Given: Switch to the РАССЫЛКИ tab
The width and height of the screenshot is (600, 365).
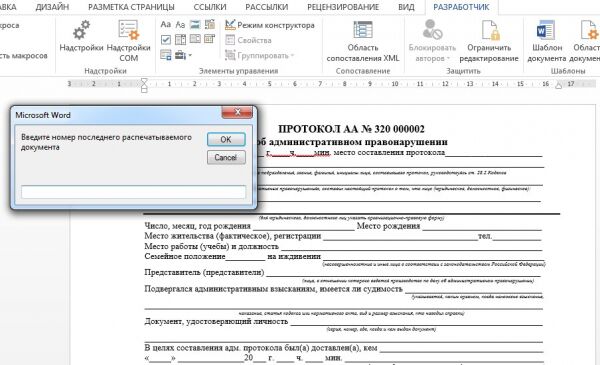Looking at the screenshot, I should 266,7.
